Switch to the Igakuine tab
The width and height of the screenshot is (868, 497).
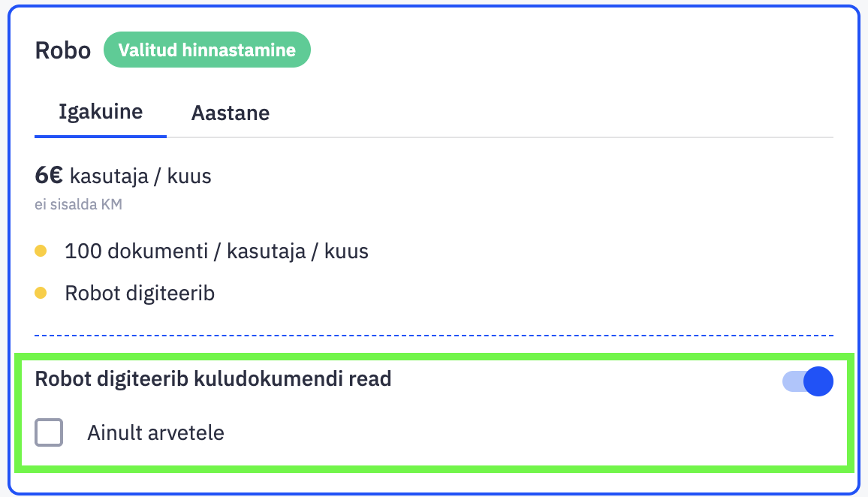101,113
